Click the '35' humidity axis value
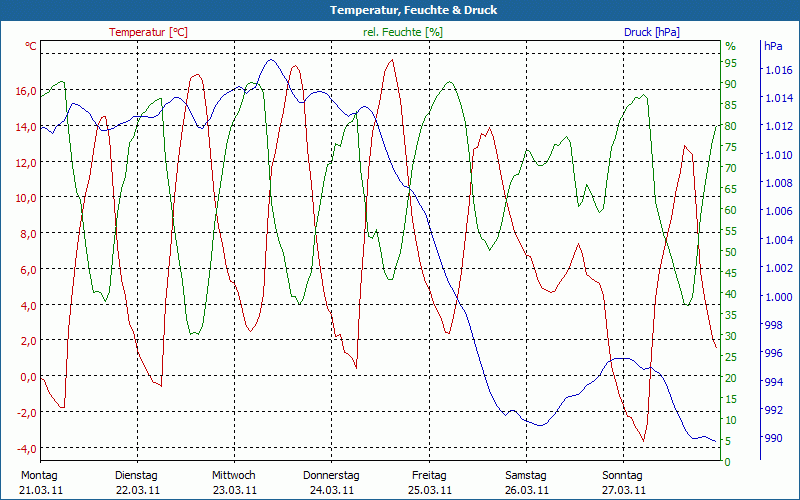The width and height of the screenshot is (800, 500). coord(731,315)
